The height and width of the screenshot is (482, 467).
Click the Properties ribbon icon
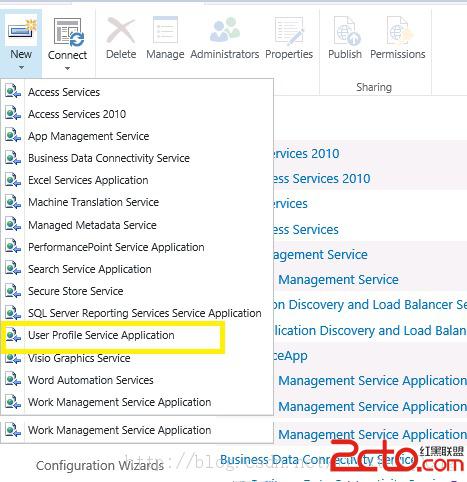pos(289,31)
